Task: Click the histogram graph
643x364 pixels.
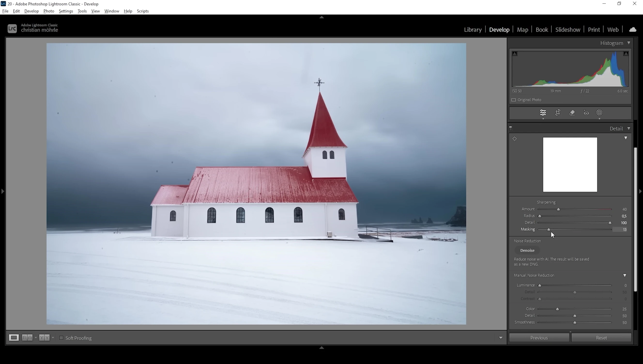Action: 570,69
